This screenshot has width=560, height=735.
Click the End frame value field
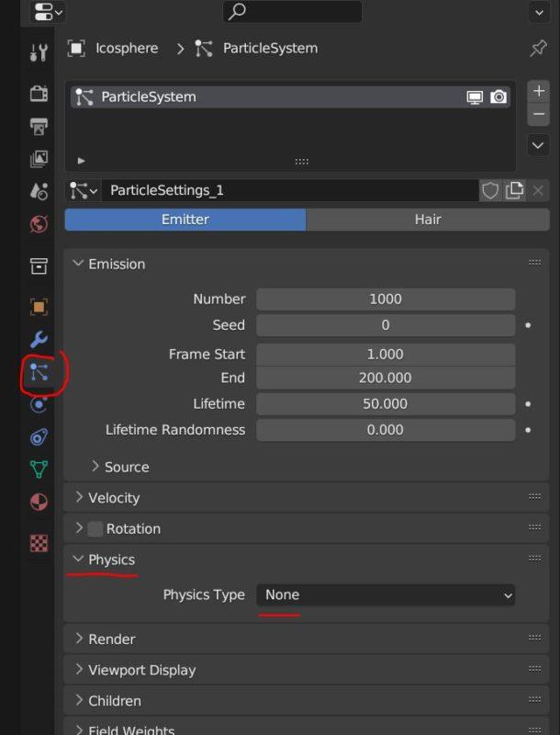[386, 378]
